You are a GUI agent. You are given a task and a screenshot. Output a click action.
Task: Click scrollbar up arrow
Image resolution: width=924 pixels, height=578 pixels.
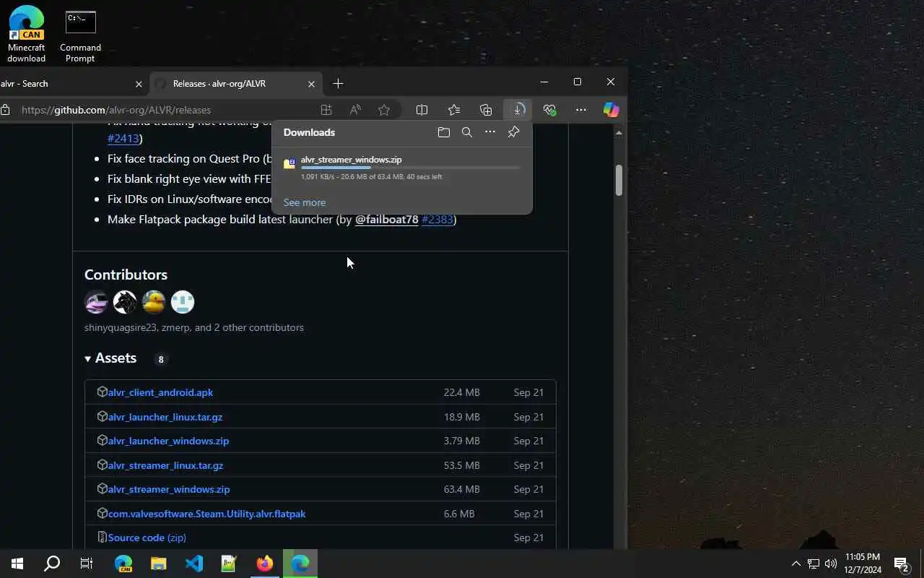coord(619,133)
